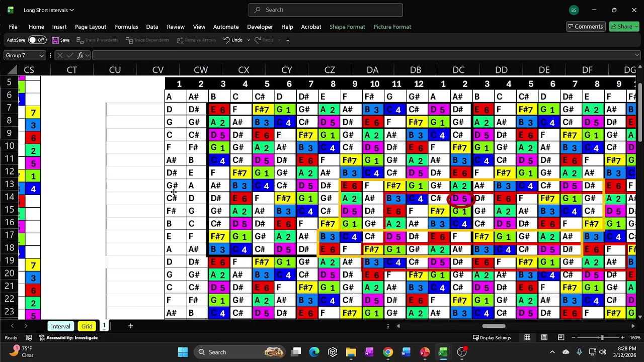Expand the Name Box dropdown
The image size is (644, 362).
(x=42, y=55)
